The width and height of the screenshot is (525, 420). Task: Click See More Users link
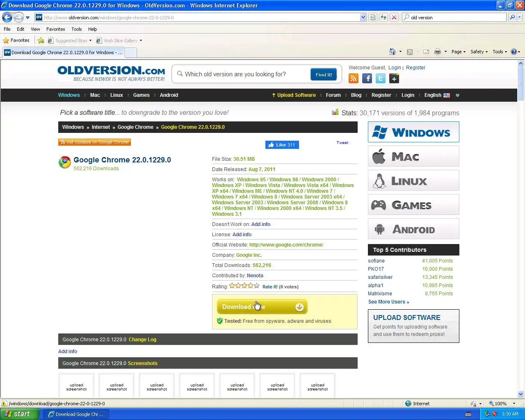point(389,302)
